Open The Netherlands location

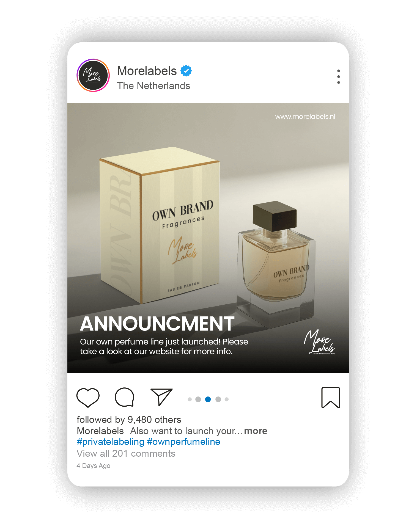point(153,86)
